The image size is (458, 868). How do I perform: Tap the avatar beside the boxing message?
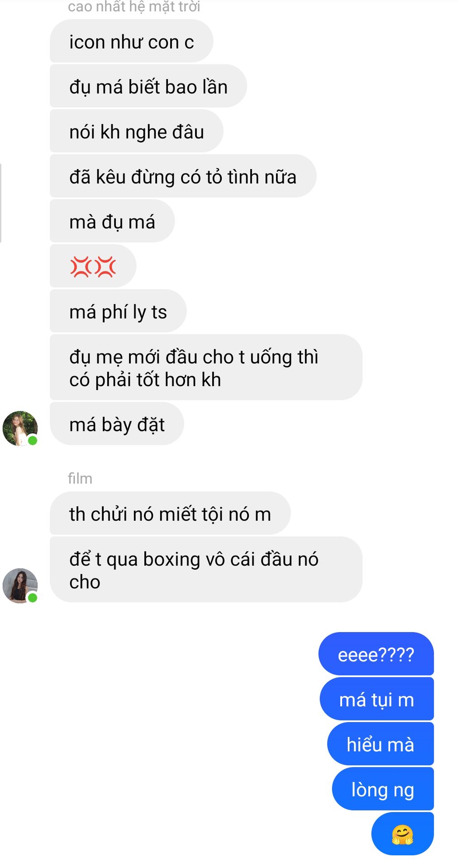click(20, 585)
